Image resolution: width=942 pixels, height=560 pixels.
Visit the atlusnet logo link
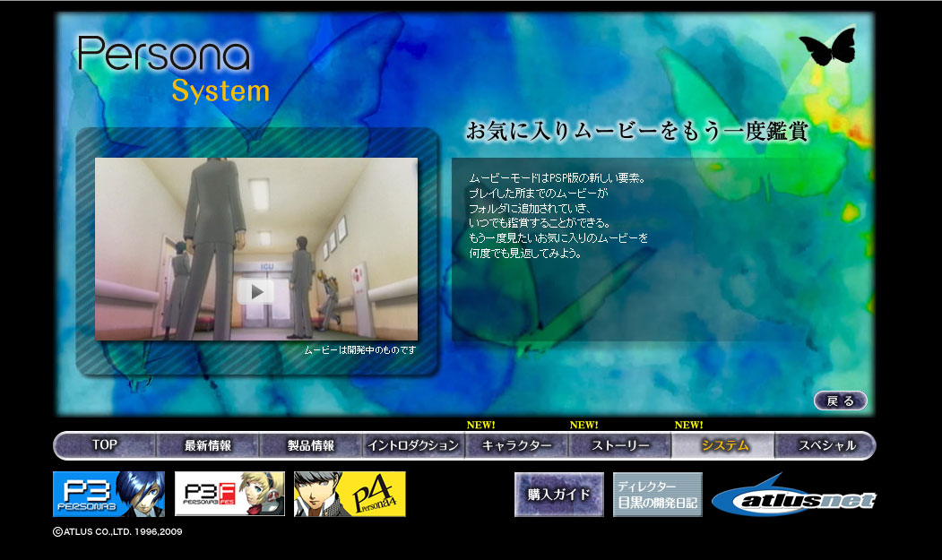pos(793,495)
